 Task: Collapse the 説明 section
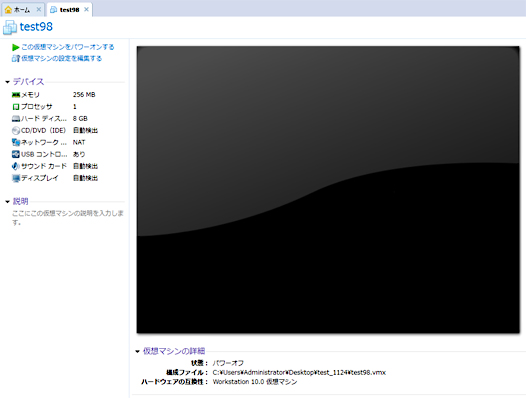pos(7,202)
